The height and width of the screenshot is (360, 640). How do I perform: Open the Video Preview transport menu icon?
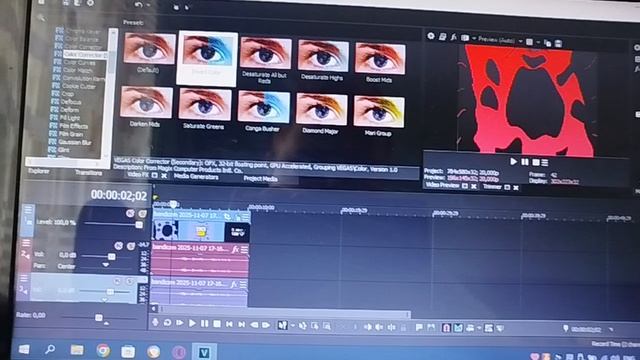click(x=544, y=162)
